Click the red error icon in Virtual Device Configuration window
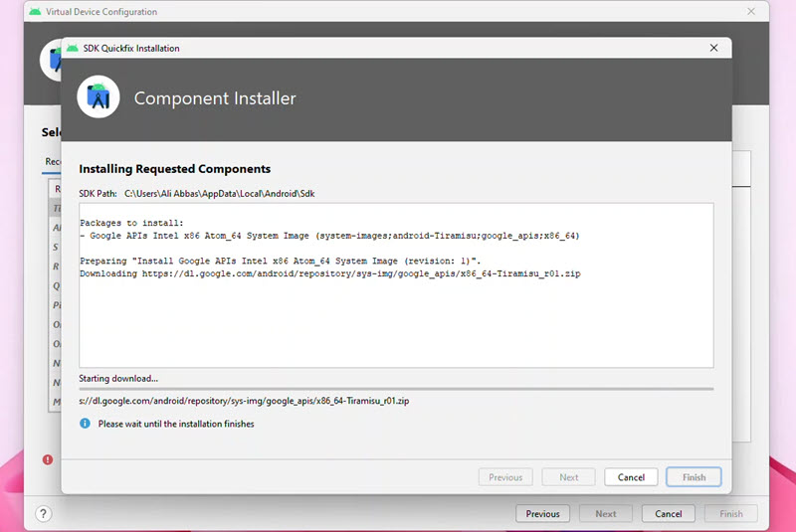This screenshot has width=796, height=532. 48,459
